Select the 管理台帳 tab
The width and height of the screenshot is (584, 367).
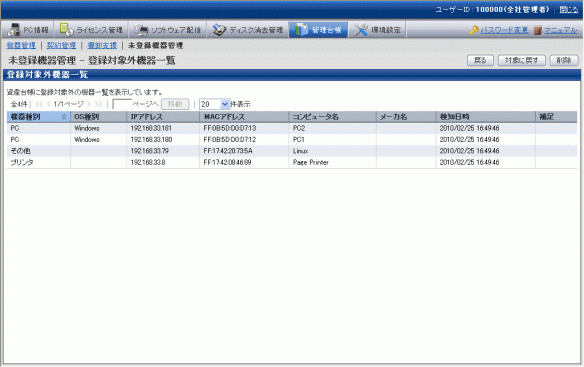(318, 30)
